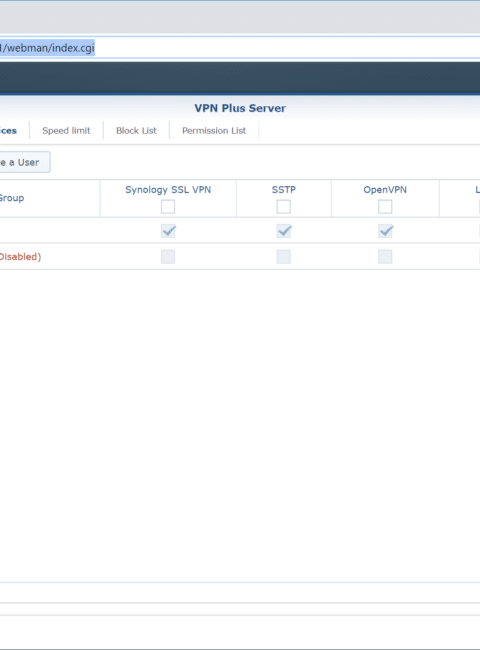Check the Synology SSL VPN header checkbox
This screenshot has height=650, width=480.
tap(168, 206)
